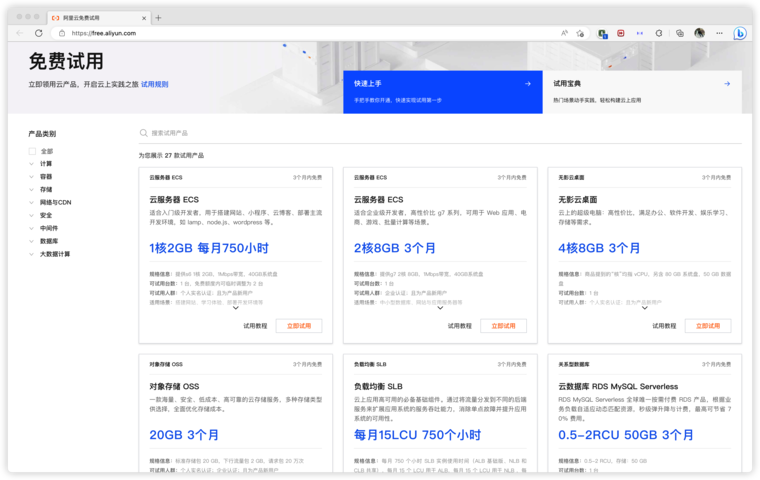Expand details of 无影云桌面 card

(x=645, y=308)
